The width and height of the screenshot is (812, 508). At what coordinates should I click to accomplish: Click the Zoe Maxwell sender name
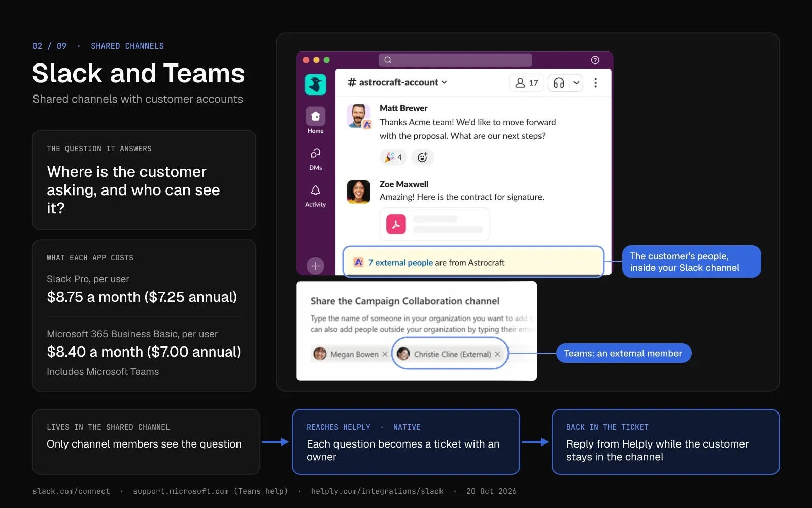click(404, 184)
